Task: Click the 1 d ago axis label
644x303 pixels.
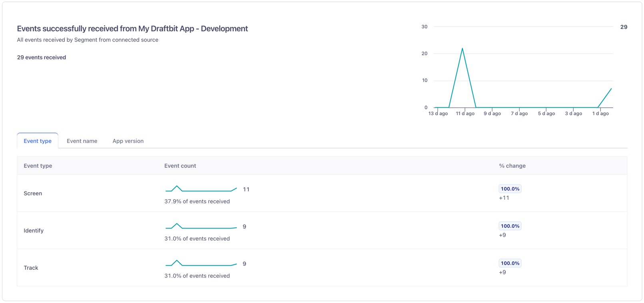Action: pyautogui.click(x=600, y=114)
